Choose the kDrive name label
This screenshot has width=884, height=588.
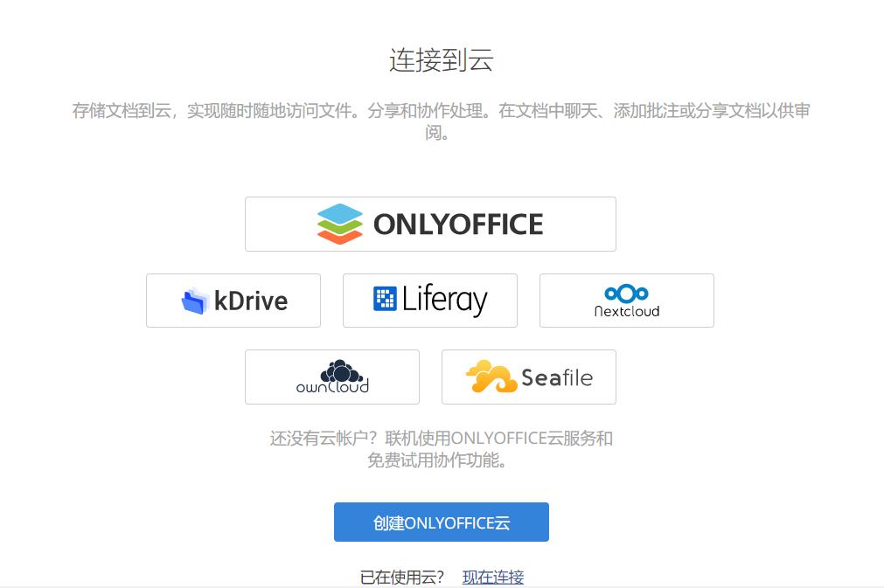click(x=251, y=301)
